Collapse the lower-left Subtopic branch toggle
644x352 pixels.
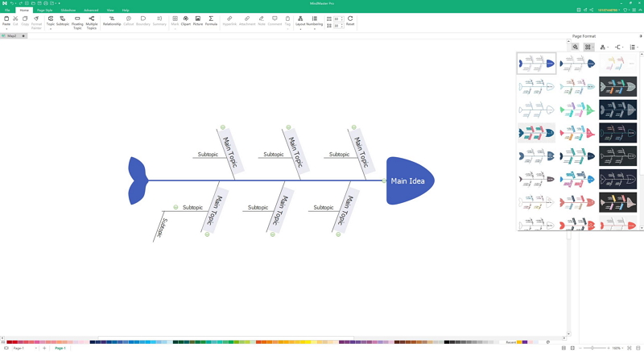click(176, 208)
